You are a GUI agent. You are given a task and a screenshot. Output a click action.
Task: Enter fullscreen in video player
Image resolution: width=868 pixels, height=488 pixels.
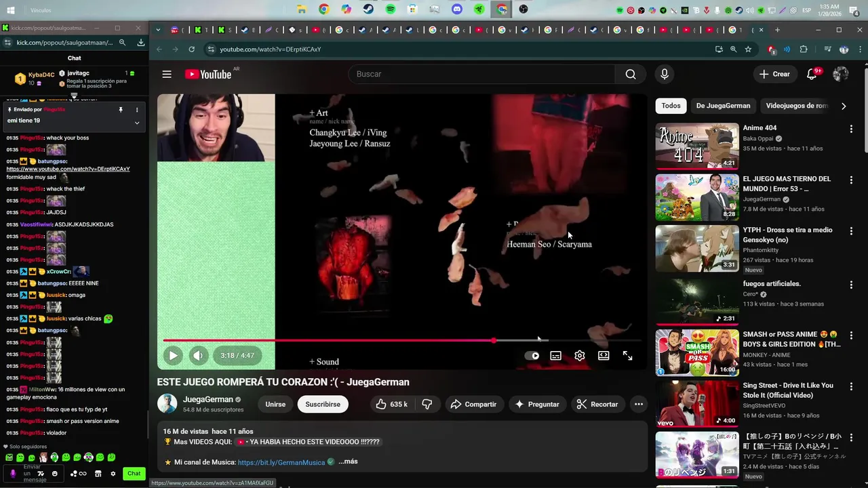[628, 356]
